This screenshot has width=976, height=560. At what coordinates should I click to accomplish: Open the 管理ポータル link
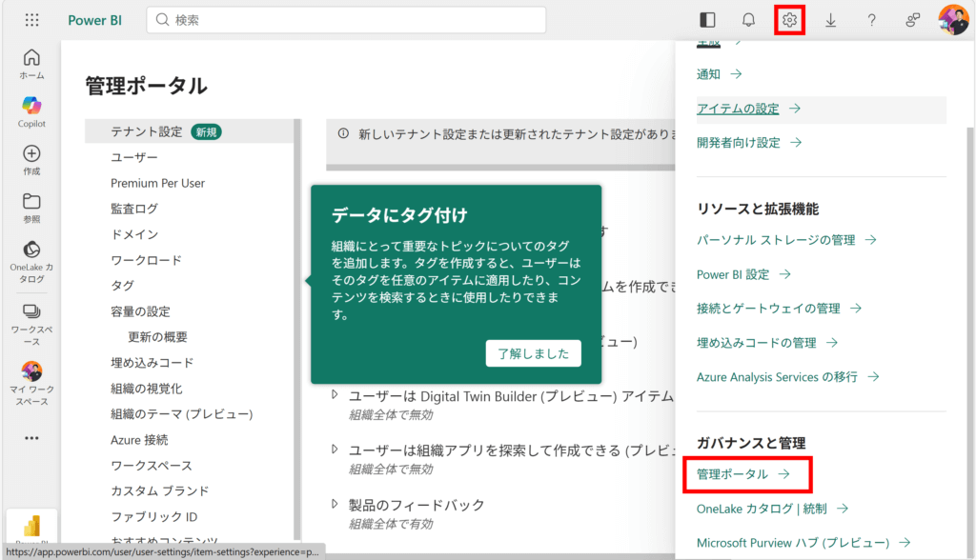[x=742, y=473]
